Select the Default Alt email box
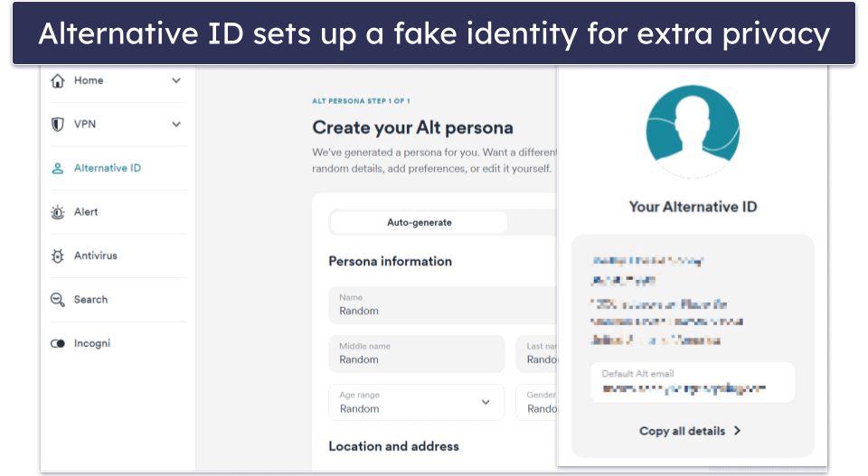This screenshot has width=868, height=476. pyautogui.click(x=693, y=382)
